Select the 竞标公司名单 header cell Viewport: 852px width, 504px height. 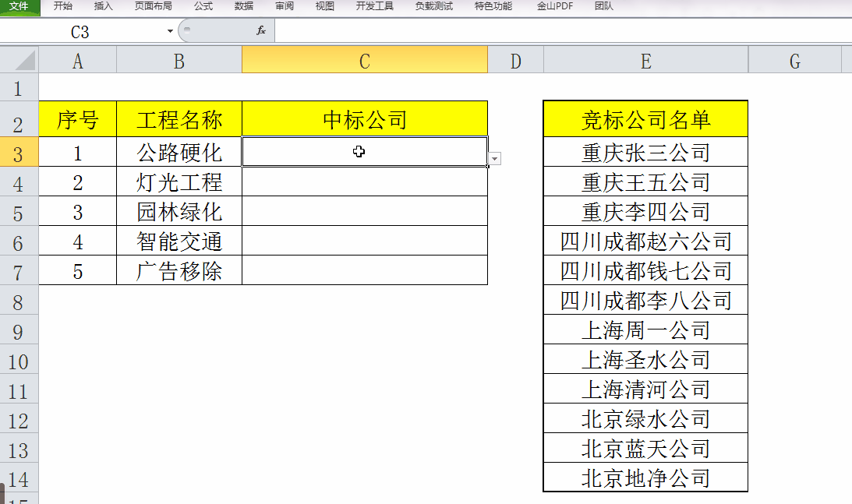tap(645, 118)
